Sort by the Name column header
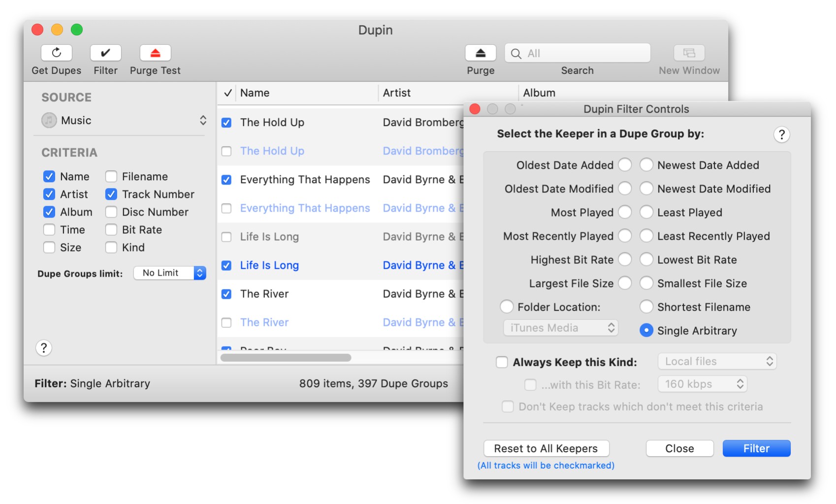The width and height of the screenshot is (836, 504). click(x=255, y=93)
